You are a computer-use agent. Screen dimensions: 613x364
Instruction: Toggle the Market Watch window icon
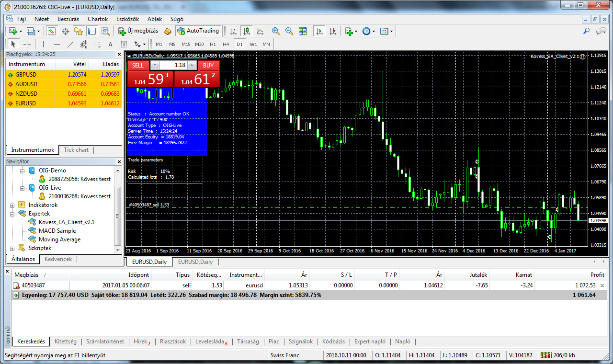51,31
